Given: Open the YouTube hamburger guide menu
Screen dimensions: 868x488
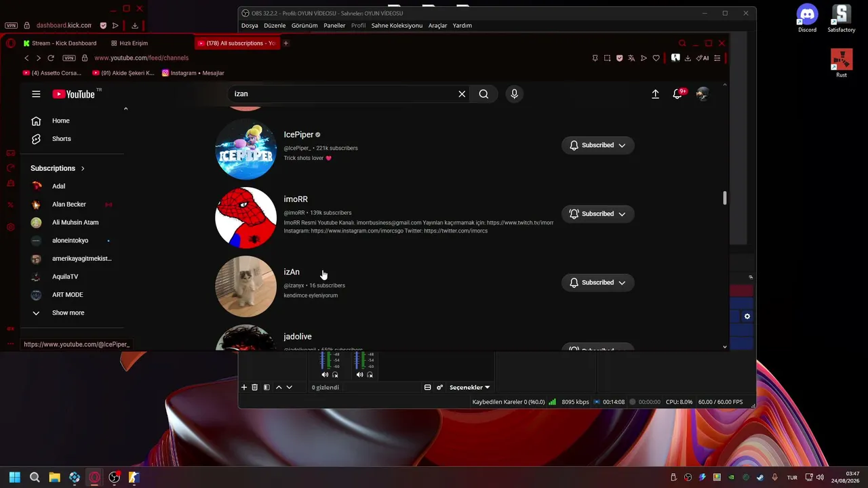Looking at the screenshot, I should click(x=36, y=94).
